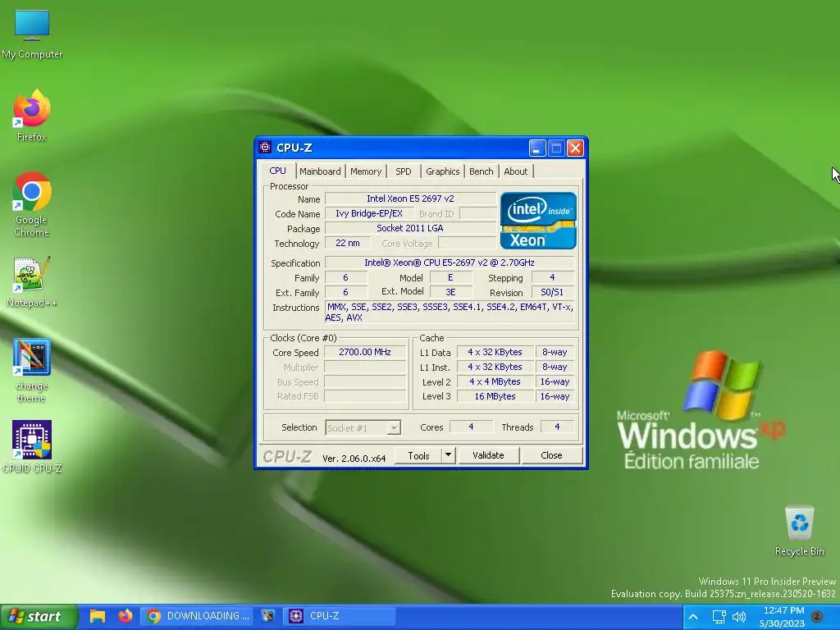Click CPU-Z title bar app icon

coord(265,148)
